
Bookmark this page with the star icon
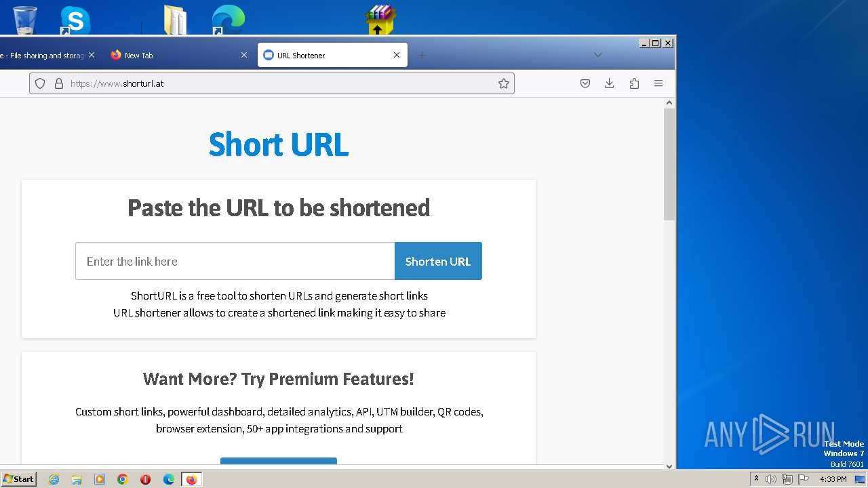(x=504, y=83)
